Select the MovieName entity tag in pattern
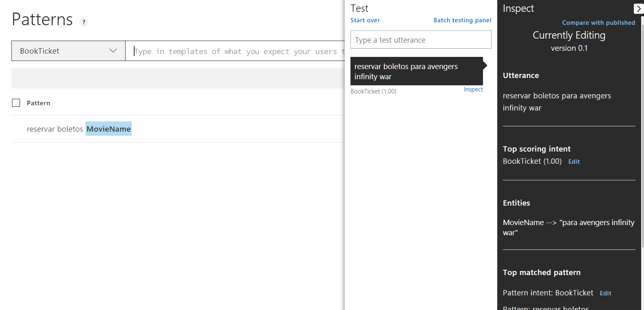This screenshot has width=644, height=310. pyautogui.click(x=109, y=129)
